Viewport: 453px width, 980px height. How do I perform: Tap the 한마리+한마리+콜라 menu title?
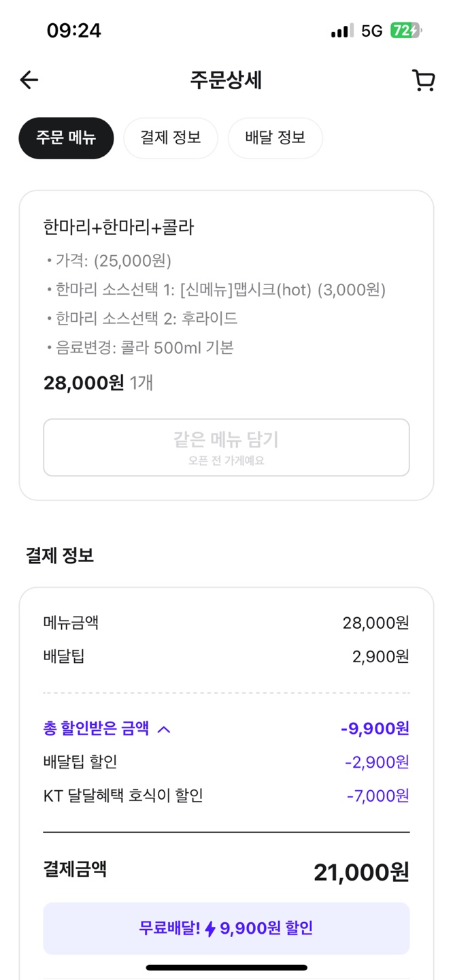[118, 227]
